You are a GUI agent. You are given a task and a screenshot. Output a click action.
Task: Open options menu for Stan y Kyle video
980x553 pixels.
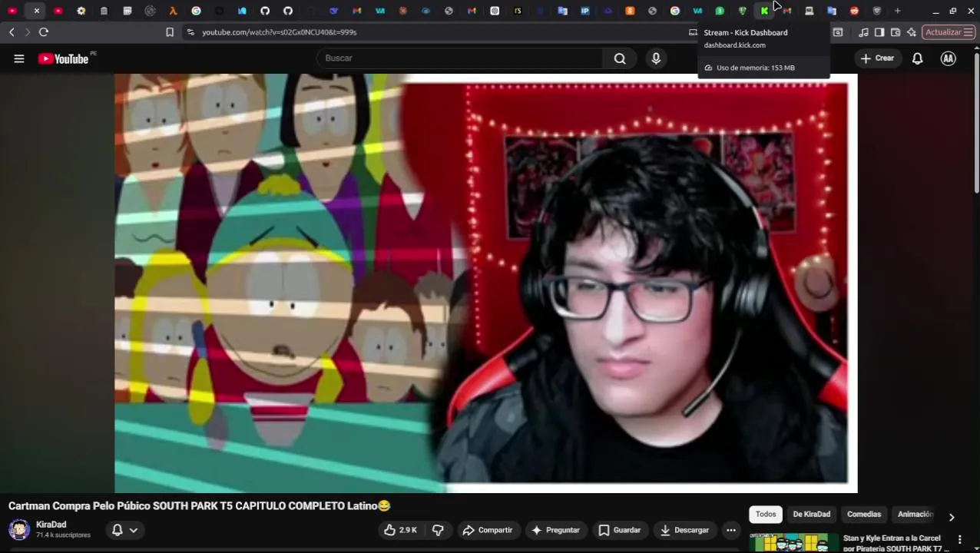click(x=959, y=540)
